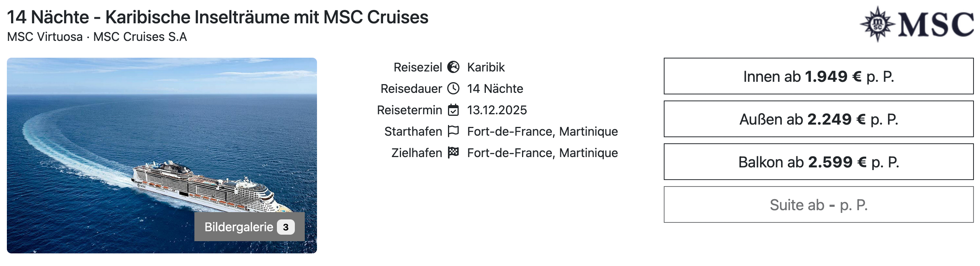
Task: Click Karibik next to Reiseziel
Action: (x=486, y=67)
